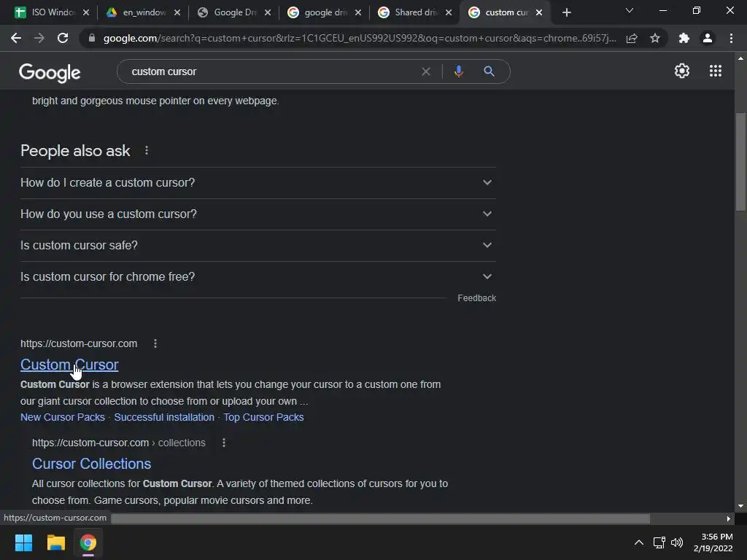Click the horizontal scrollbar thumb

pos(380,518)
